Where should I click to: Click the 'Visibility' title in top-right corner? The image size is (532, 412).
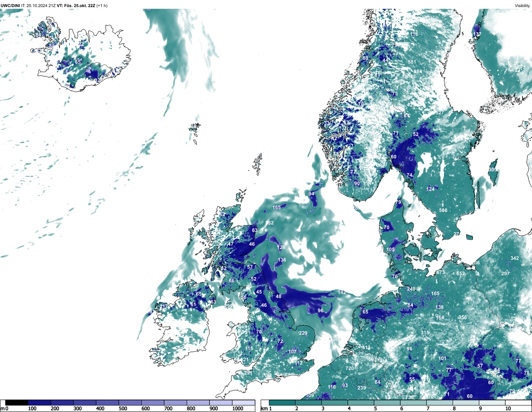pyautogui.click(x=522, y=5)
